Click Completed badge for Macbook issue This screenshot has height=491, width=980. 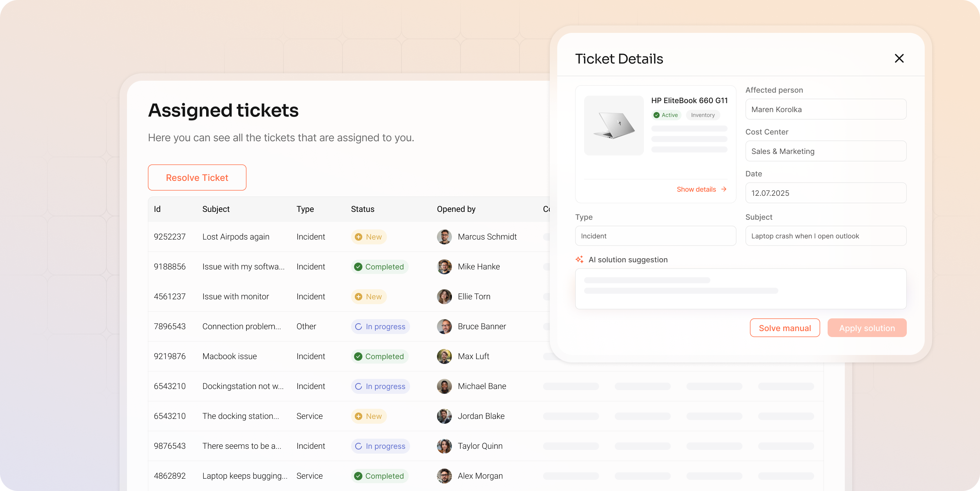click(380, 356)
